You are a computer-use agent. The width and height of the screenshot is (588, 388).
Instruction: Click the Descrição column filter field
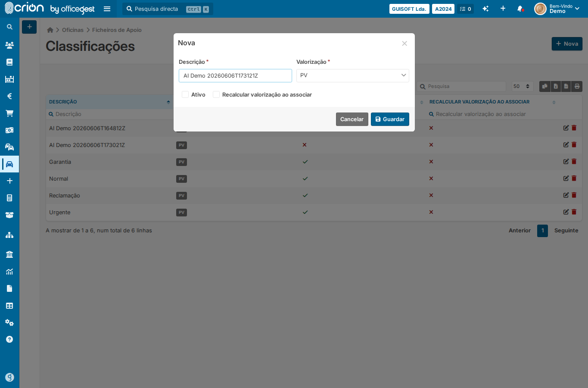point(109,114)
